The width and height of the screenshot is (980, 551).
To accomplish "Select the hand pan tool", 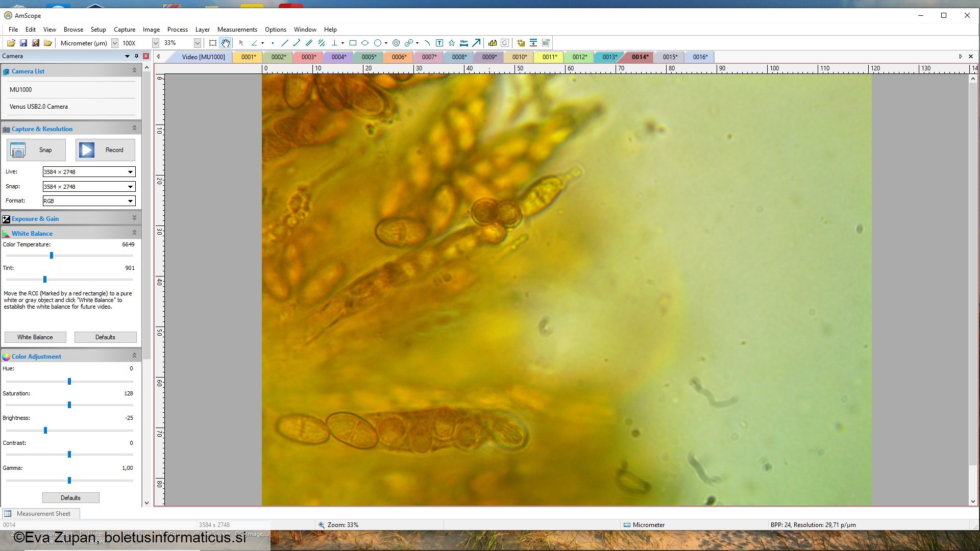I will pyautogui.click(x=226, y=43).
